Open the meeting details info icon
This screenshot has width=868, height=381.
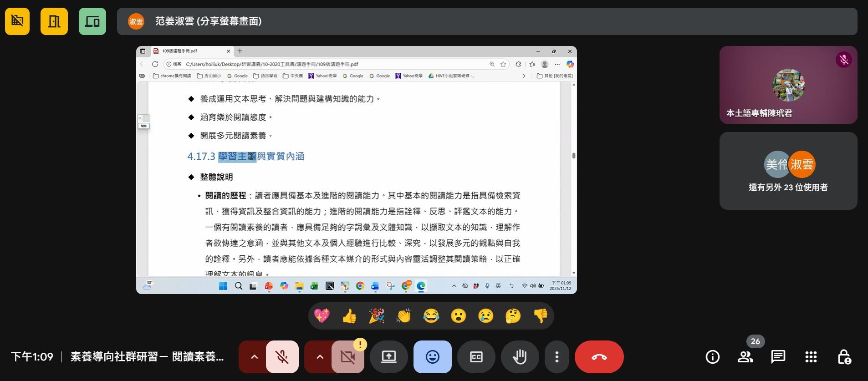[712, 357]
